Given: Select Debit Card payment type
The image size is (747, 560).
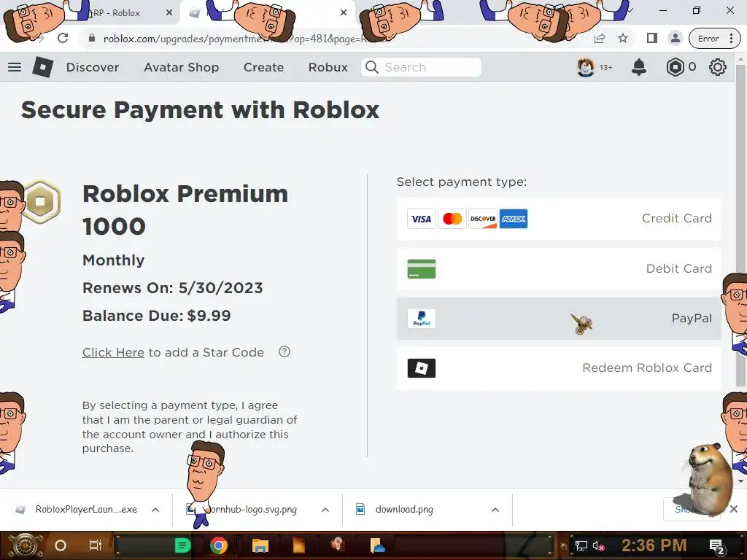Looking at the screenshot, I should click(559, 269).
